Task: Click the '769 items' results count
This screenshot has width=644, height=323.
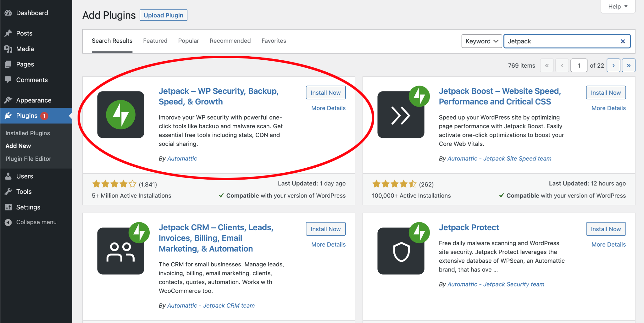Action: pyautogui.click(x=521, y=65)
